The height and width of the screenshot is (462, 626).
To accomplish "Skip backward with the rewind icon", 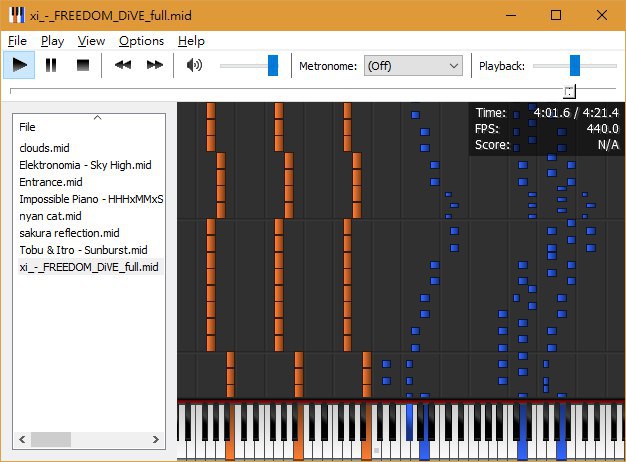I will tap(123, 65).
